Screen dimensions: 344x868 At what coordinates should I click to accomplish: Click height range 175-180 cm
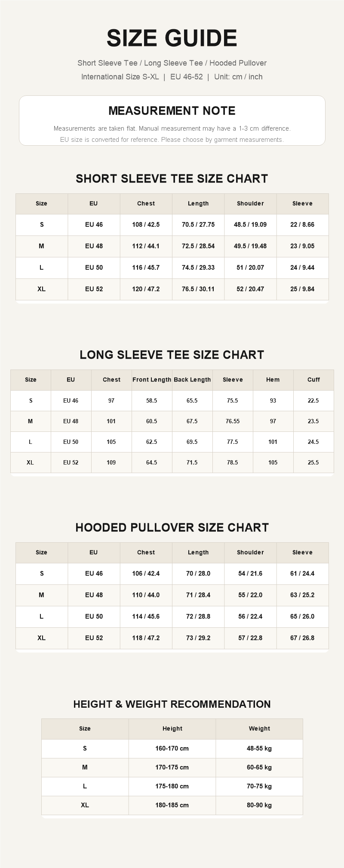[172, 786]
